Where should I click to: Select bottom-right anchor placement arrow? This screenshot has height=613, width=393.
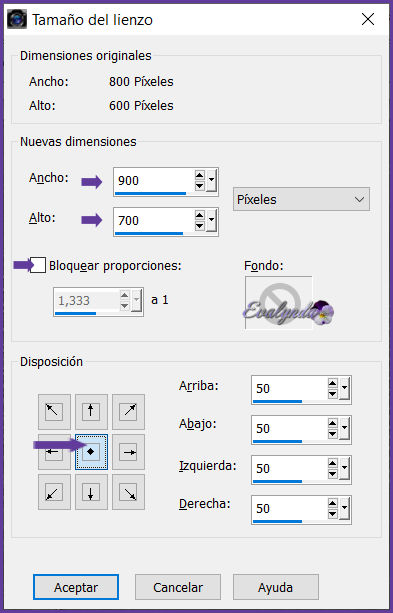(x=128, y=492)
